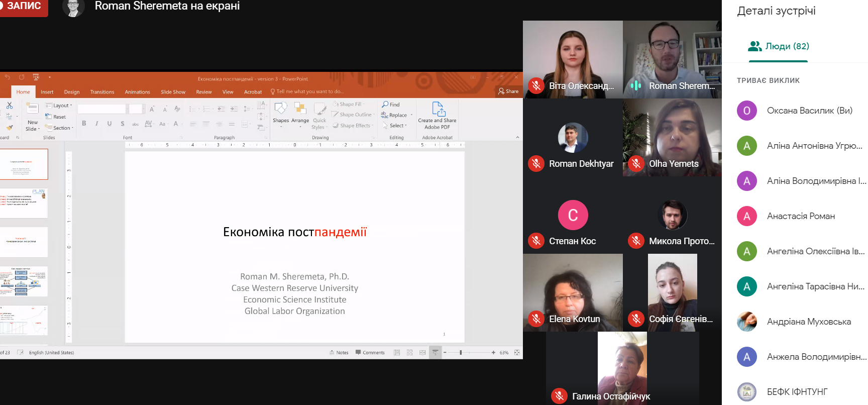Click the Share button
Screen dimensions: 868x405
[508, 91]
